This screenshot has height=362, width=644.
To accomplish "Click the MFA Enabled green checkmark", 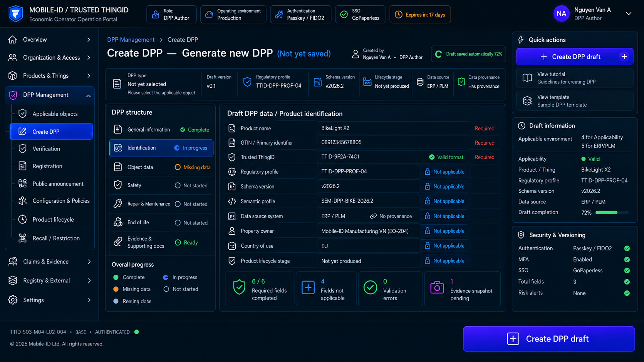I will click(x=627, y=260).
